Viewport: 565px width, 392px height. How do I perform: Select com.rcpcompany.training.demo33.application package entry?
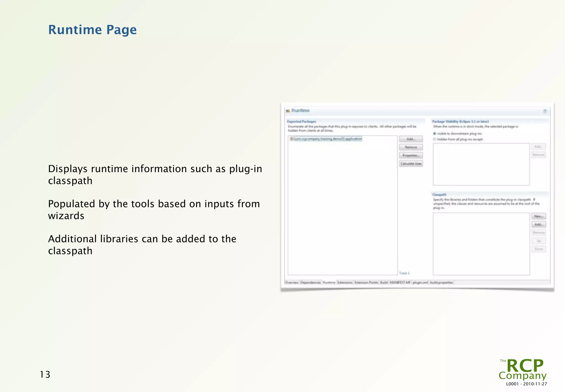pyautogui.click(x=328, y=139)
